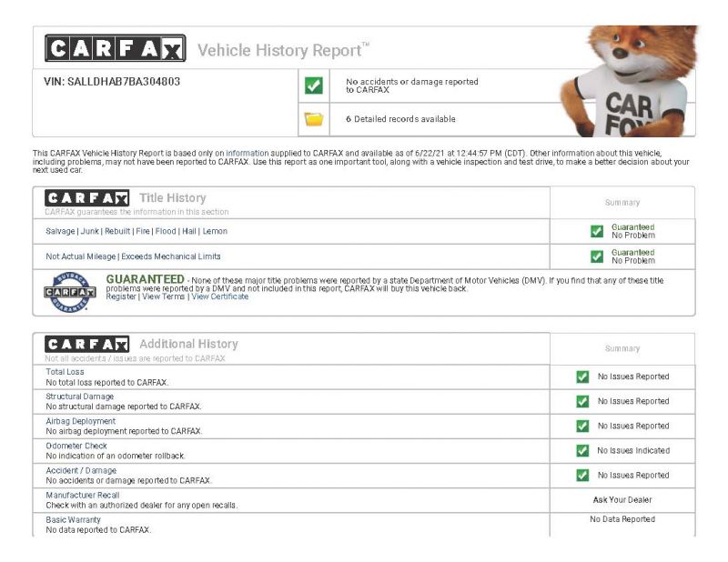The image size is (728, 562).
Task: Click the 'Title History' section heading
Action: pyautogui.click(x=173, y=198)
